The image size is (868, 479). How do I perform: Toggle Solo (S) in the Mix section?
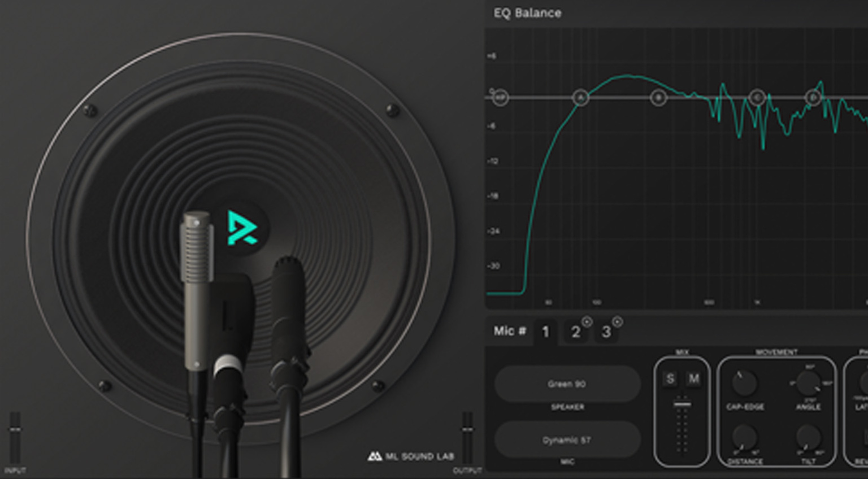(x=670, y=378)
